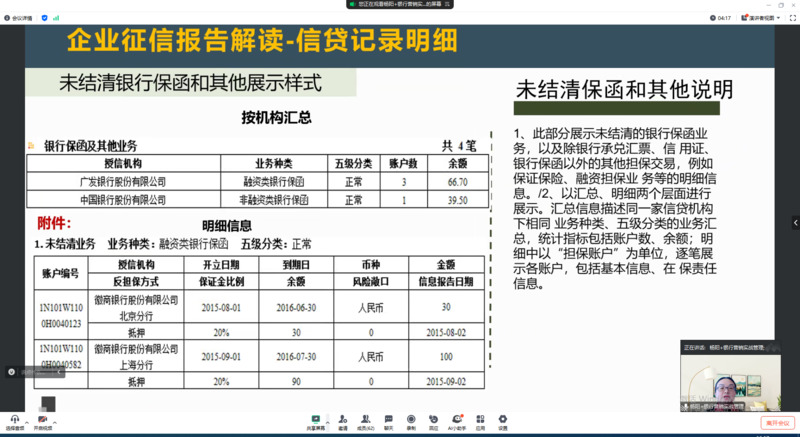This screenshot has width=800, height=437.
Task: Open the 应用 apps icon
Action: click(x=481, y=419)
